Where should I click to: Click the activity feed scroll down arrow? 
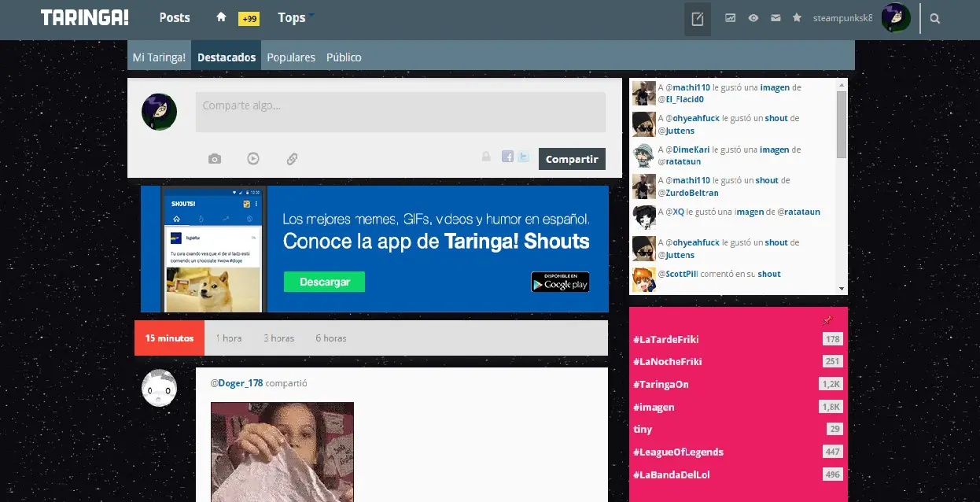[842, 289]
